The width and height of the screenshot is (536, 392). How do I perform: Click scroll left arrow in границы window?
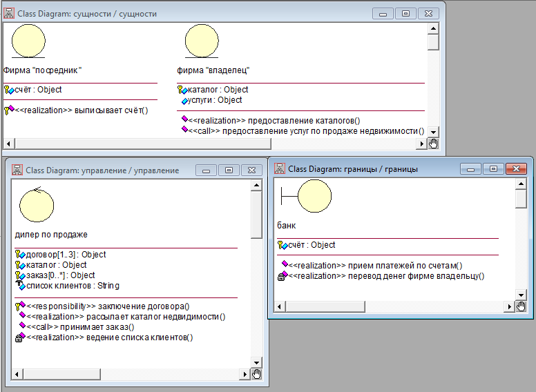pos(280,306)
